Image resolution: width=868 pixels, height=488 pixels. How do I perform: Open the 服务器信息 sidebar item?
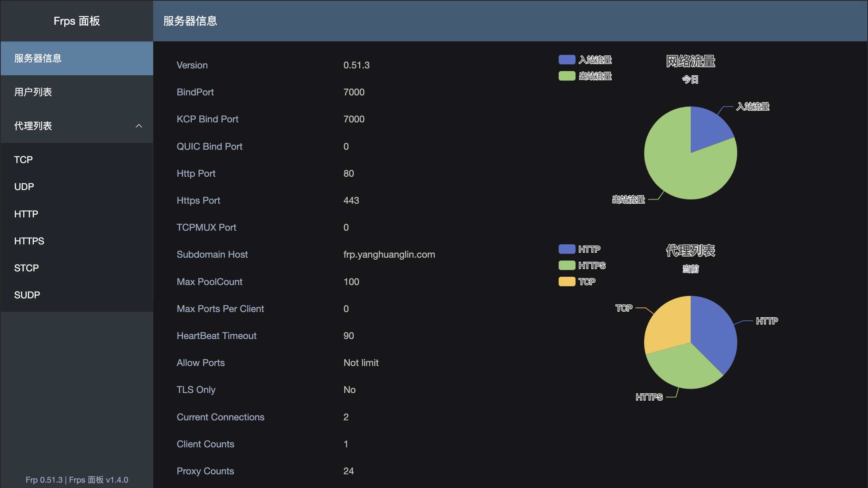pyautogui.click(x=38, y=58)
